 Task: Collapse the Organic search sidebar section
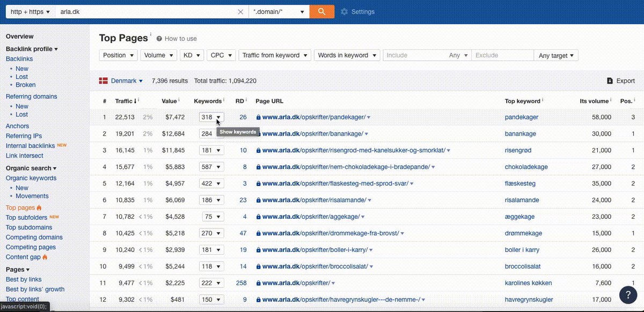tap(31, 168)
